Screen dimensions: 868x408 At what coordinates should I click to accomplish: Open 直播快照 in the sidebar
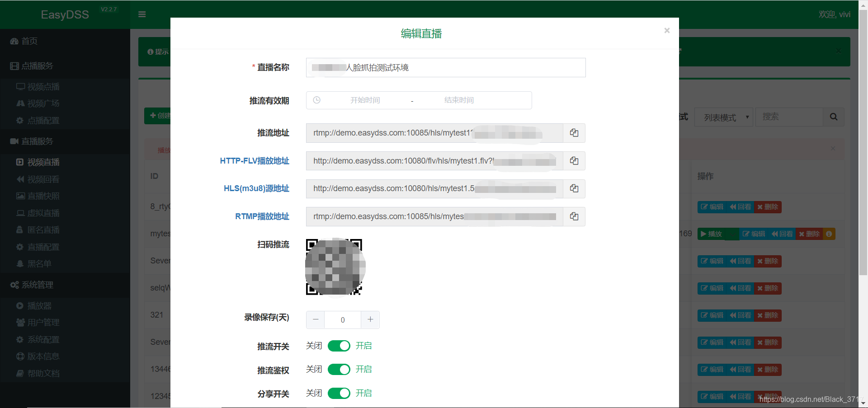65,196
